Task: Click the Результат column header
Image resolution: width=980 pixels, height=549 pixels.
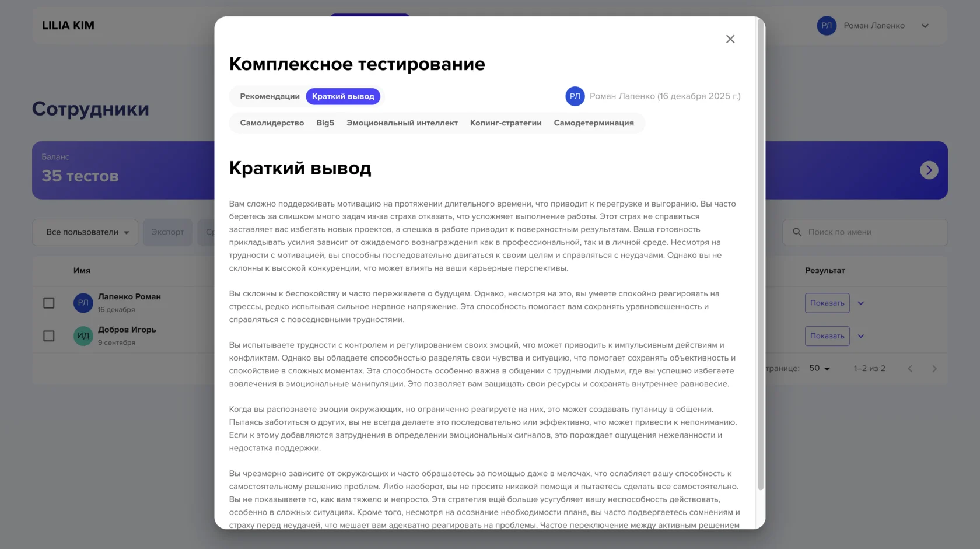Action: pyautogui.click(x=825, y=271)
